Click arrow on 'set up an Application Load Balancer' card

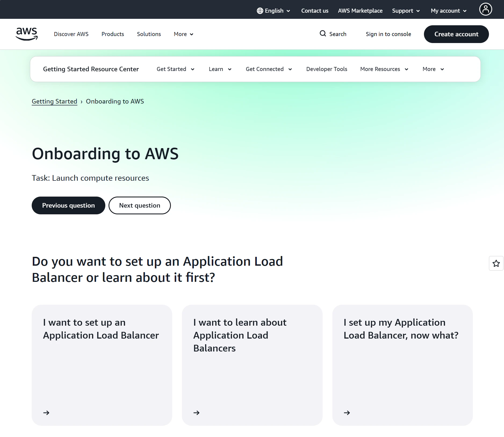tap(46, 413)
